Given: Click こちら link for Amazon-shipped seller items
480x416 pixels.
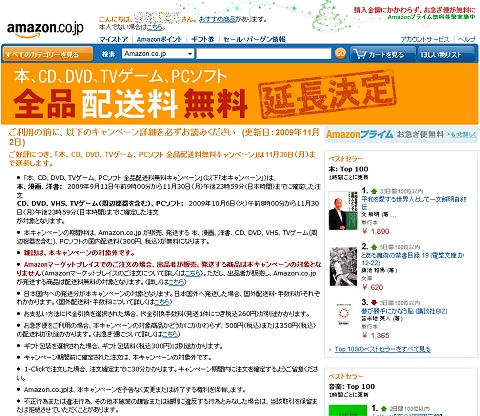Looking at the screenshot, I should tap(177, 282).
